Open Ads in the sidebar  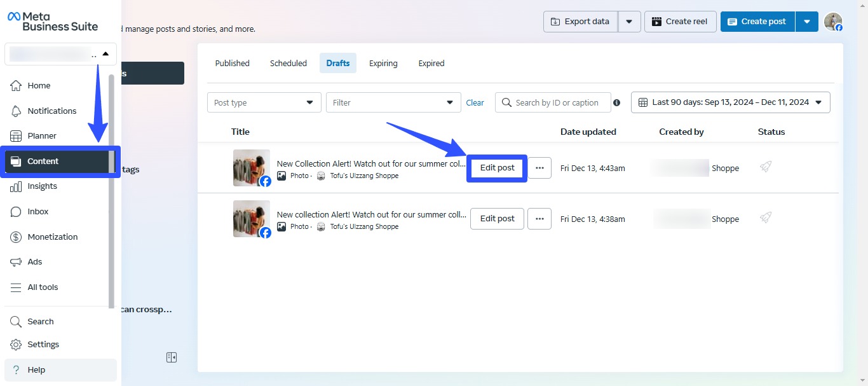(x=35, y=262)
